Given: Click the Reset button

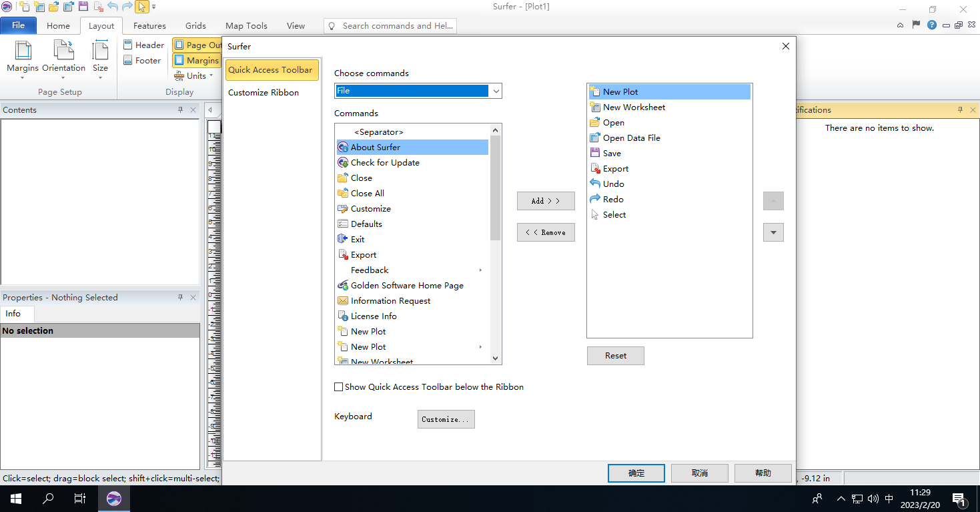Looking at the screenshot, I should (x=616, y=356).
